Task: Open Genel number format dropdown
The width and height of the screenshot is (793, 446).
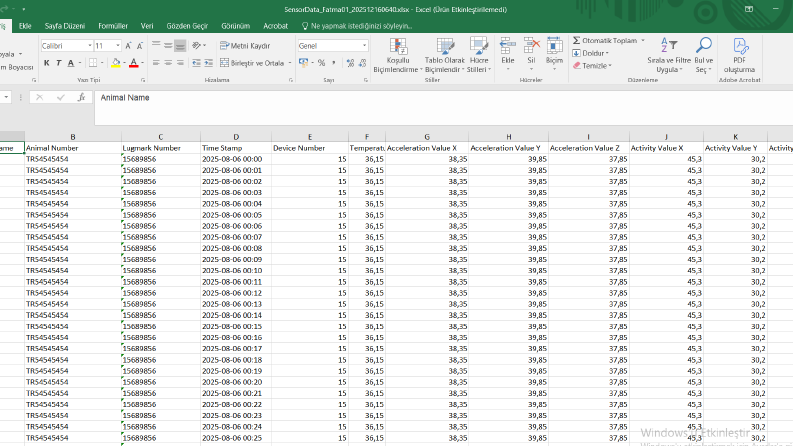Action: 364,46
